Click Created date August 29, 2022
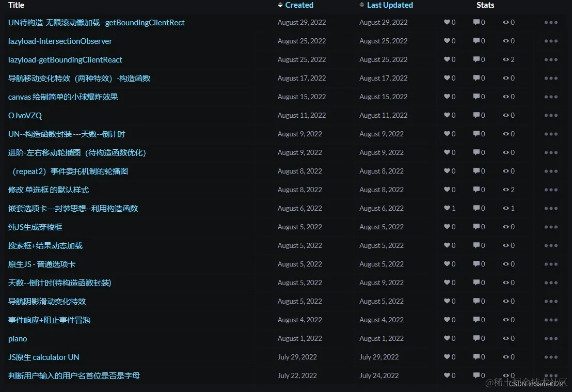 click(301, 22)
